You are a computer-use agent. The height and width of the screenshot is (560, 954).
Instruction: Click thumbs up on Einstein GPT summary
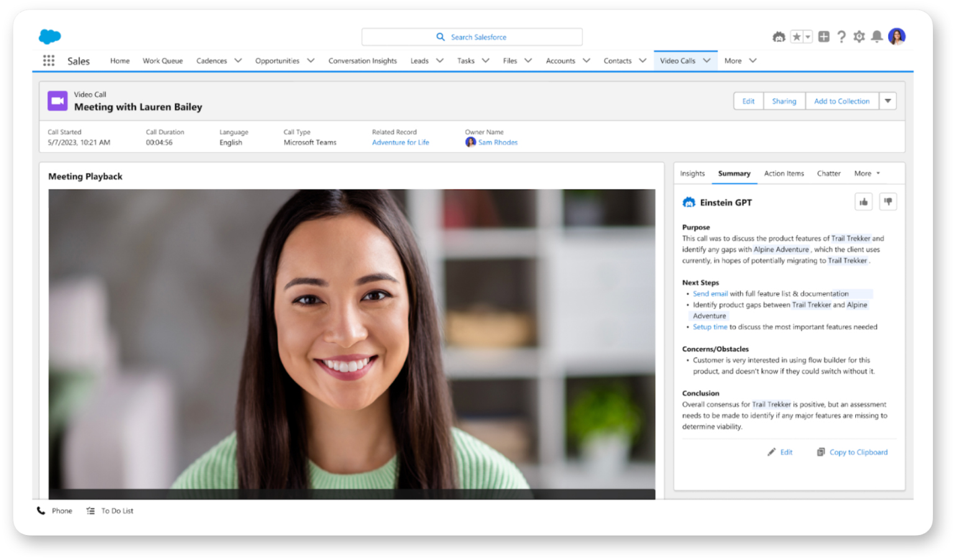coord(863,202)
